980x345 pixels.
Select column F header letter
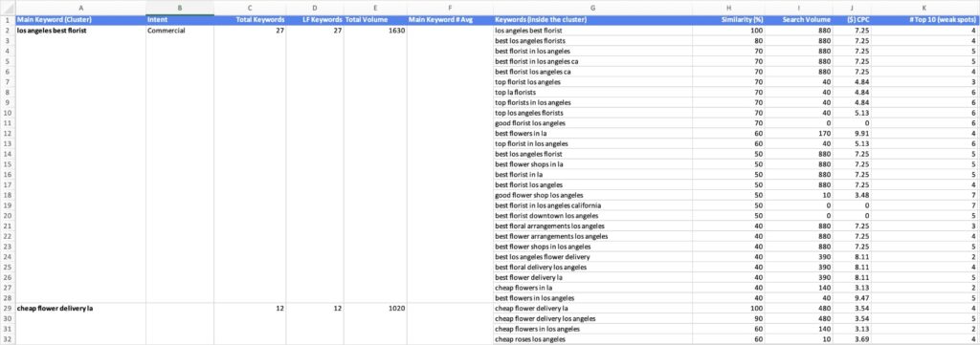[450, 8]
